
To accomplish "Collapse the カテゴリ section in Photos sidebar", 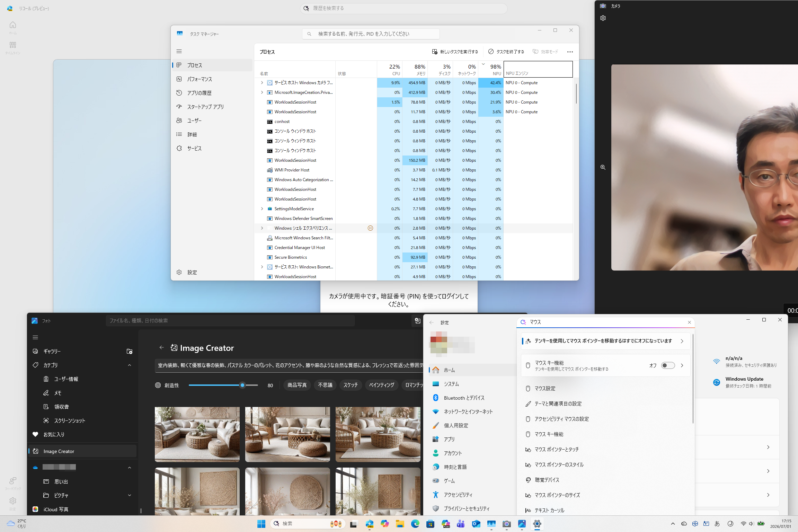I will click(130, 365).
